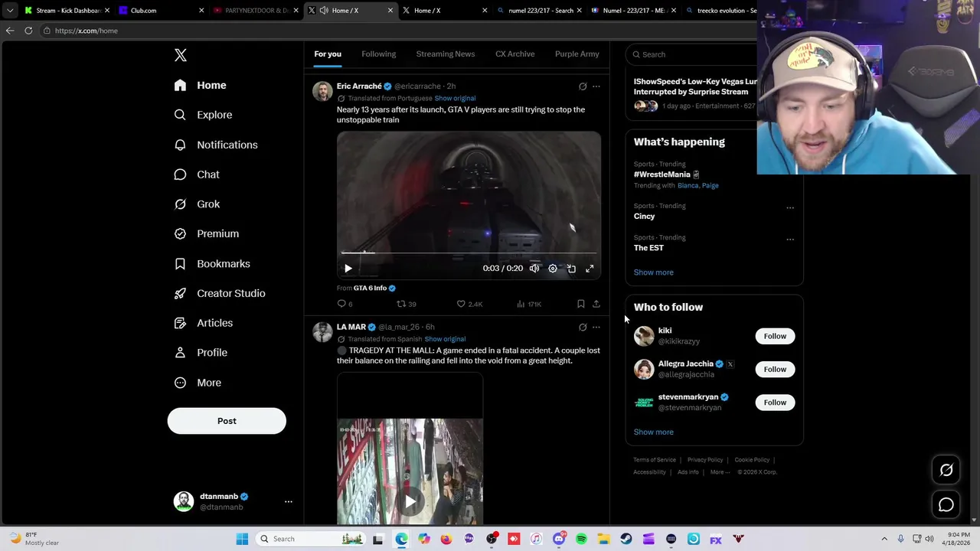Open account menu next to dtanmanb
The image size is (980, 551).
point(289,502)
